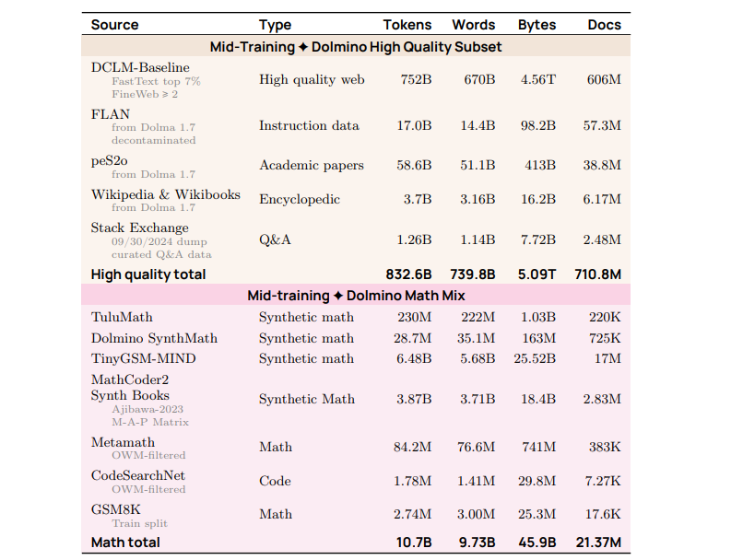Viewport: 743px width, 560px height.
Task: Select the '383K' docs value
Action: (x=605, y=447)
